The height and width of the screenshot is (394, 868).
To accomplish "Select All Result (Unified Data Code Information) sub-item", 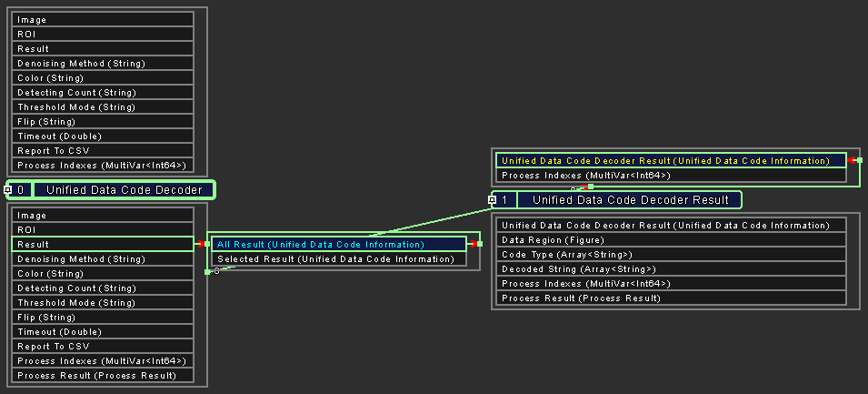I will point(339,244).
